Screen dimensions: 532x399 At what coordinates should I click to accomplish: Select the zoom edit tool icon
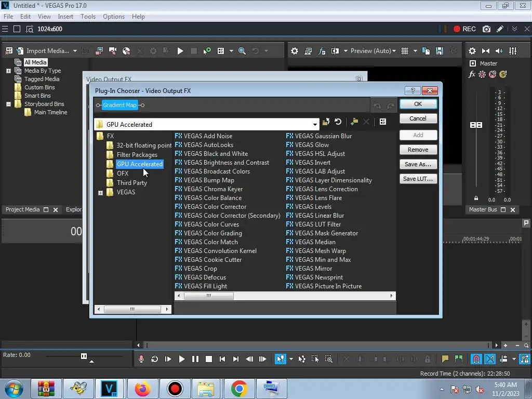click(x=328, y=359)
